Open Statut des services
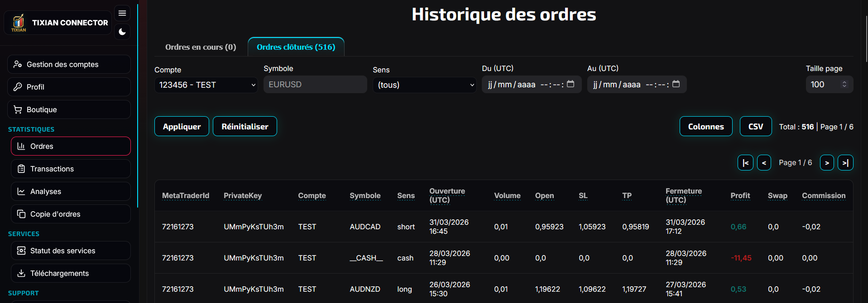Image resolution: width=868 pixels, height=303 pixels. tap(71, 251)
